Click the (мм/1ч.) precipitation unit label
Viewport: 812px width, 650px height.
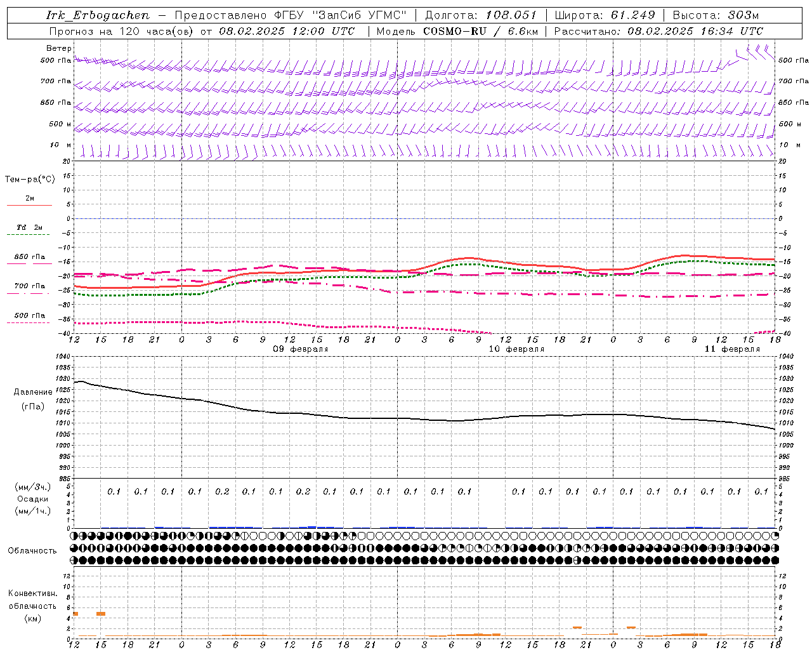[32, 511]
